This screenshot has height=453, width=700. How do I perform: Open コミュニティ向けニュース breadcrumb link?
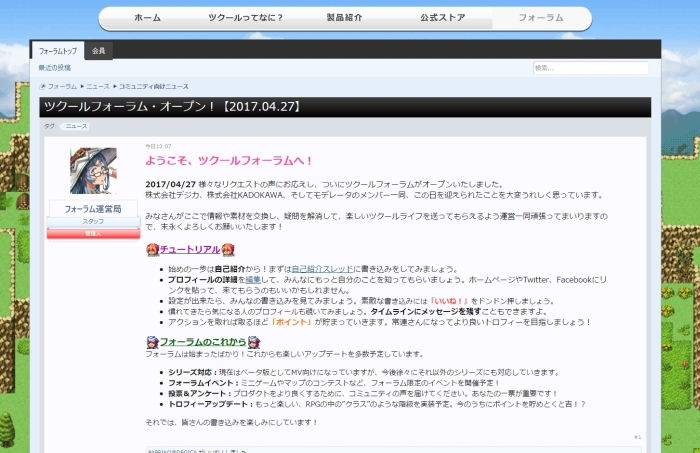154,87
